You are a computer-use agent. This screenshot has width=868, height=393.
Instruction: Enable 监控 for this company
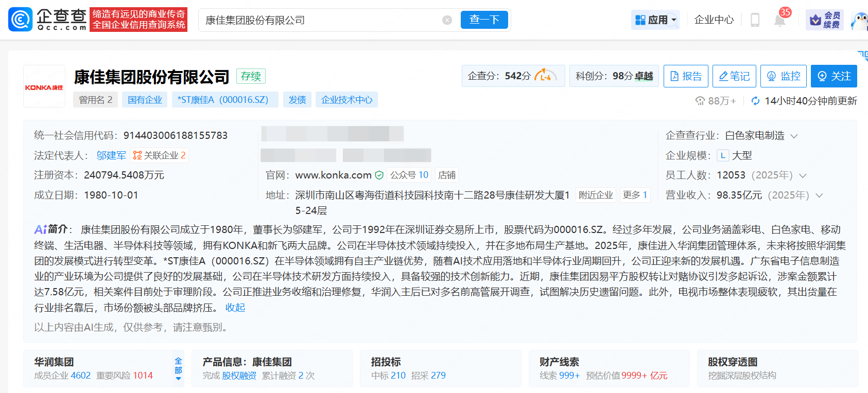(784, 76)
